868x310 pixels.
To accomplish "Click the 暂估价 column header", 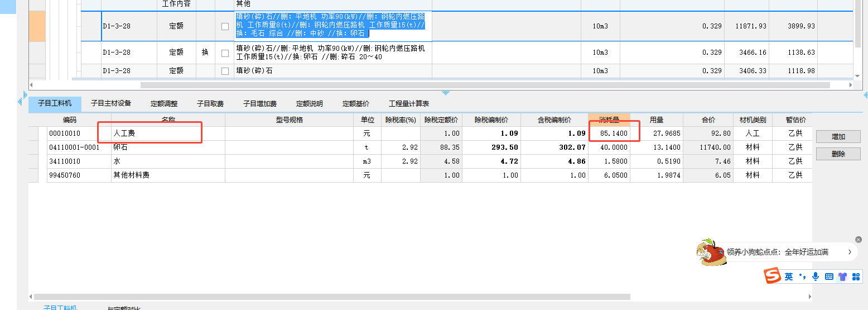I will click(x=795, y=120).
